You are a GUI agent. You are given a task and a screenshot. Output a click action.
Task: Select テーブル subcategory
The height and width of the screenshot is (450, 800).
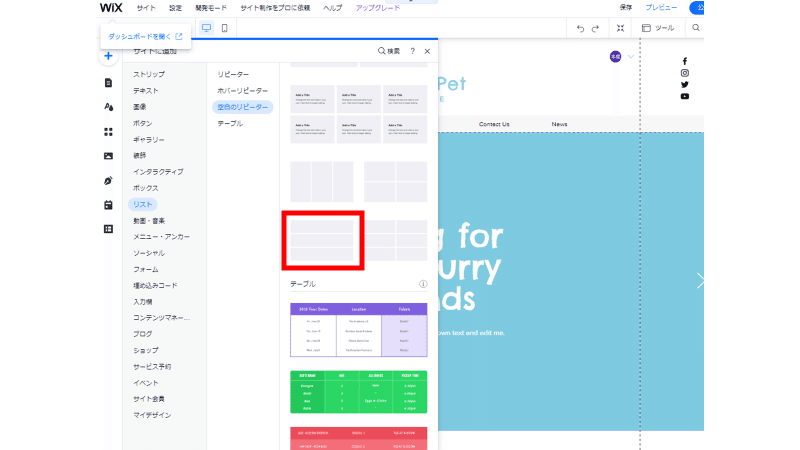[230, 123]
